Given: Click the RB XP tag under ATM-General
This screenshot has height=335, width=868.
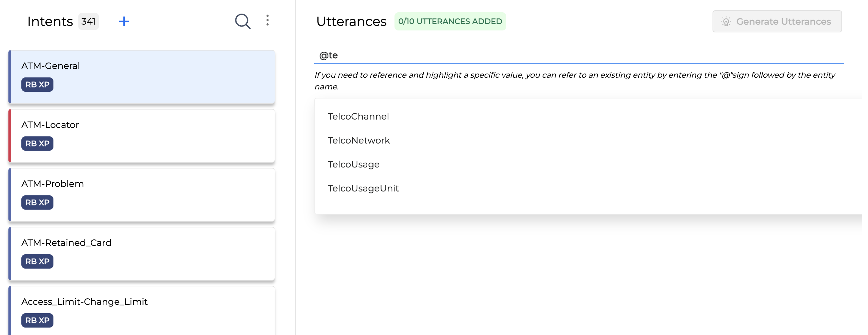Looking at the screenshot, I should point(37,85).
